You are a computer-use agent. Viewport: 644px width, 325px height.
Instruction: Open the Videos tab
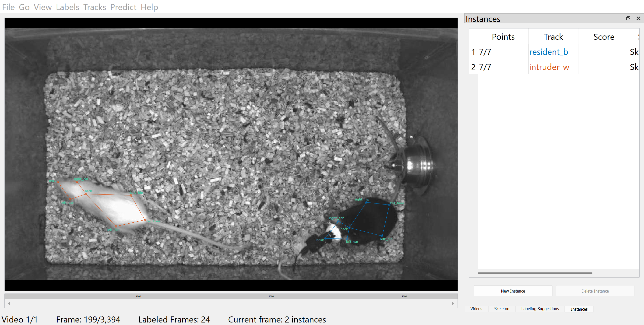476,309
